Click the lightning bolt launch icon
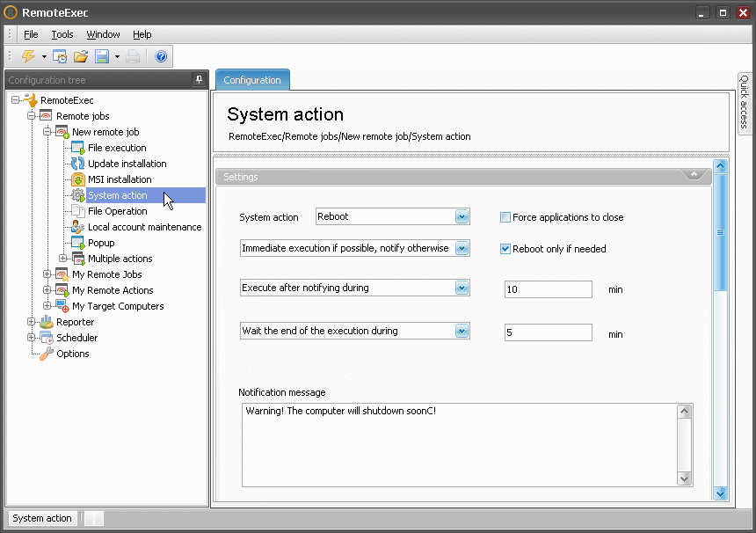This screenshot has width=756, height=533. tap(28, 56)
